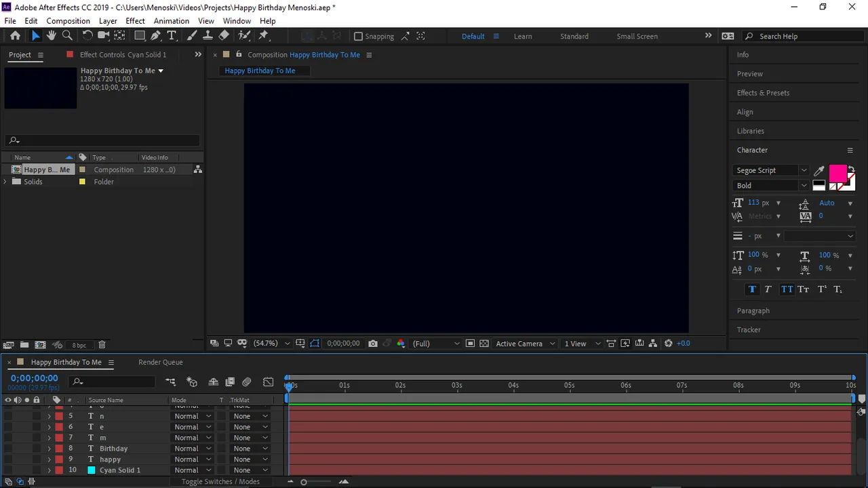Switch to the Learn workspace

pyautogui.click(x=523, y=37)
